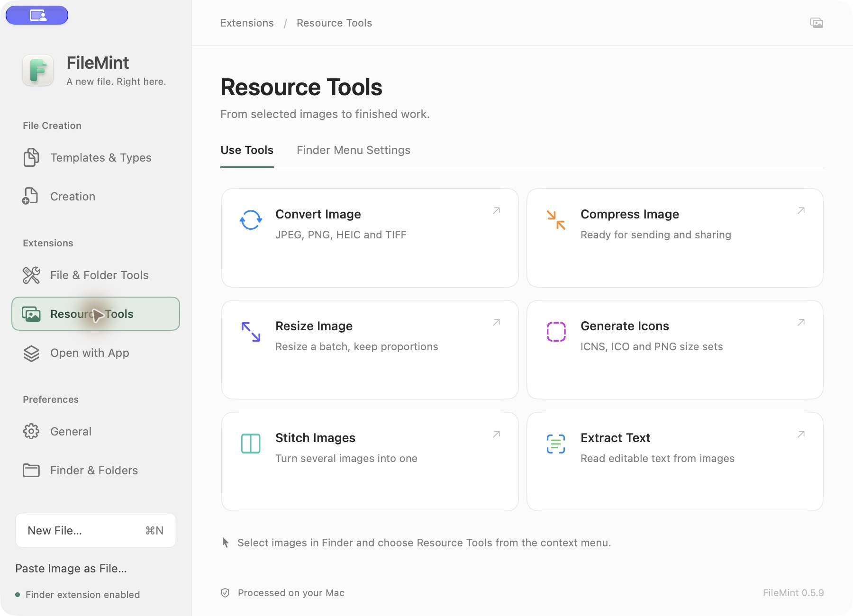Click the Select images in Finder hint text
853x616 pixels.
point(424,543)
